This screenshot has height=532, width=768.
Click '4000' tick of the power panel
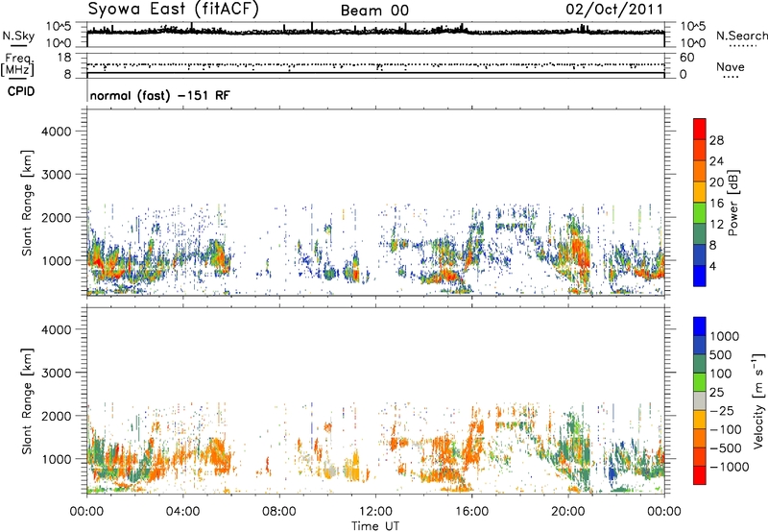pos(57,132)
